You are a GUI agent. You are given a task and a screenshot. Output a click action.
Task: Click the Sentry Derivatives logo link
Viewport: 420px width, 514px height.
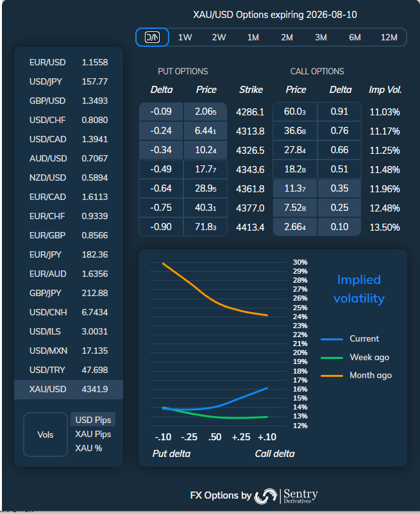click(x=286, y=495)
